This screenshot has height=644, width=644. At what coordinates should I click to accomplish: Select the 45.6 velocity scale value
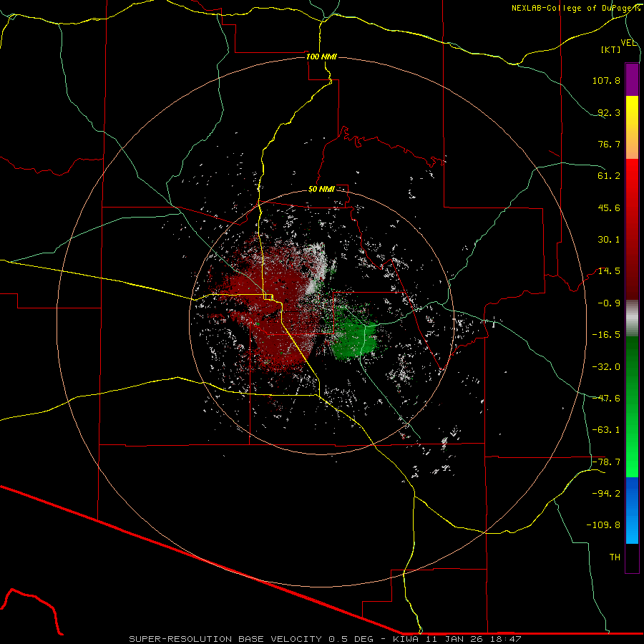coord(609,208)
